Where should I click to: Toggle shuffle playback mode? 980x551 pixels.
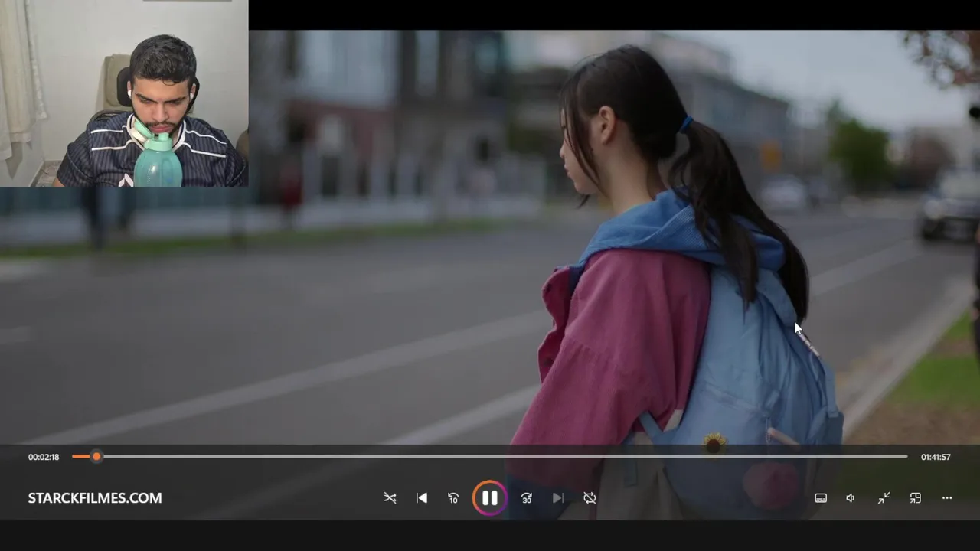pyautogui.click(x=390, y=498)
